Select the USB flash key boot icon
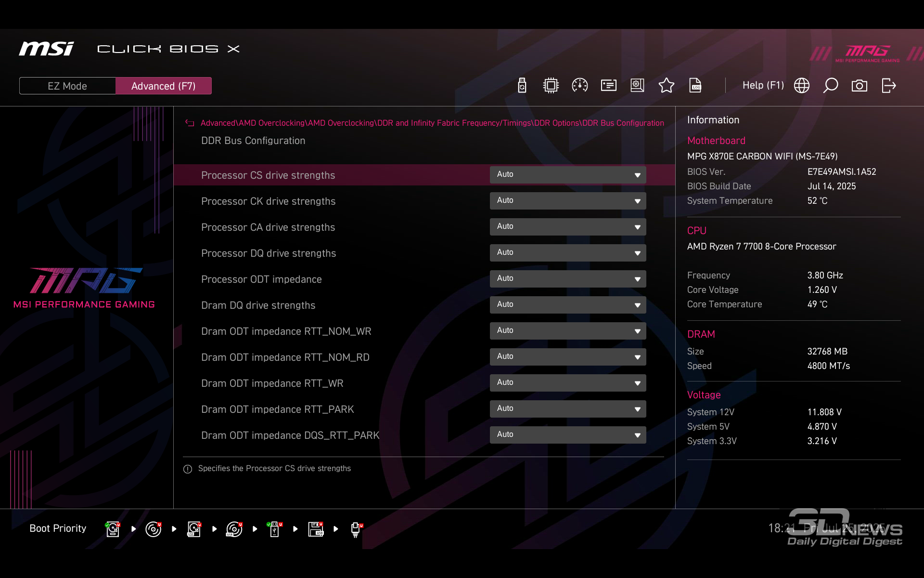Image resolution: width=924 pixels, height=578 pixels. click(x=275, y=529)
